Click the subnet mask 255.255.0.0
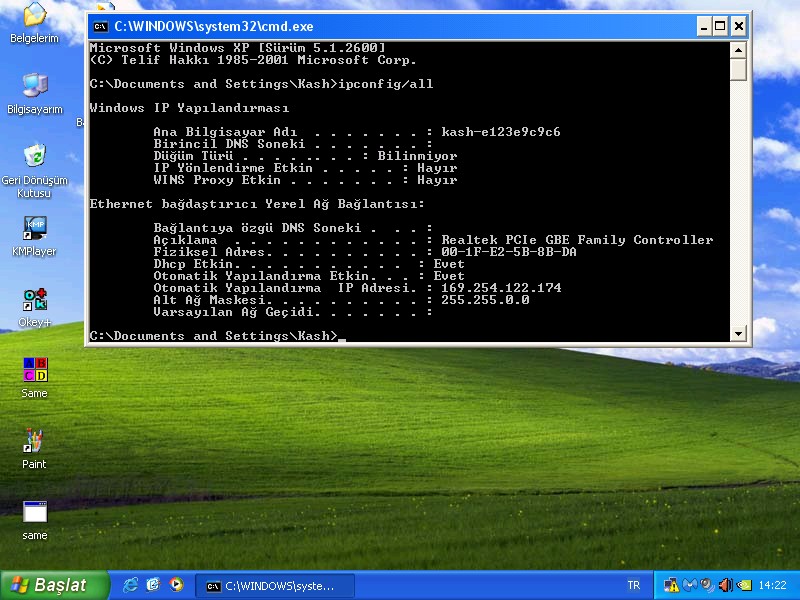800x600 pixels. click(x=485, y=300)
